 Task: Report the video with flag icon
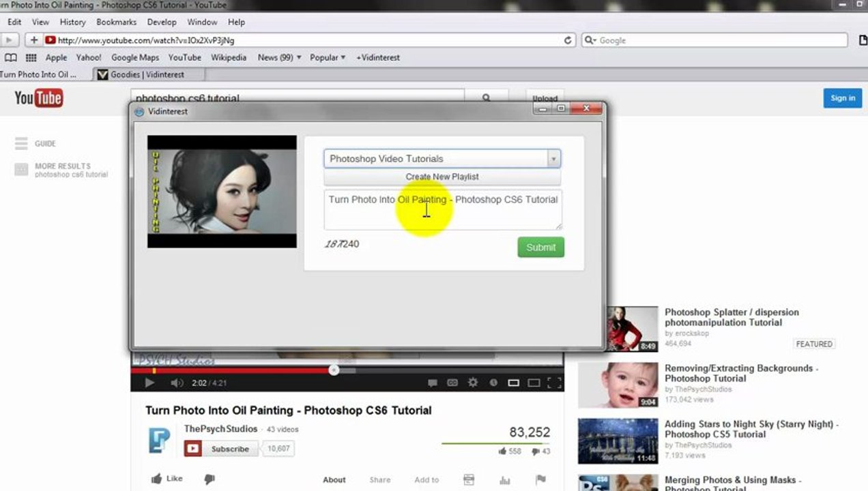(540, 479)
